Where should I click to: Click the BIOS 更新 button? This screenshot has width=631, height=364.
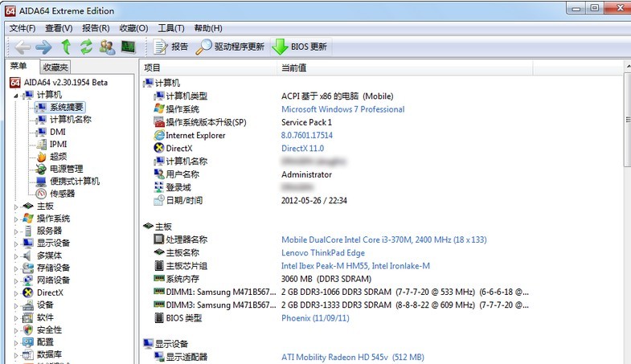click(299, 47)
